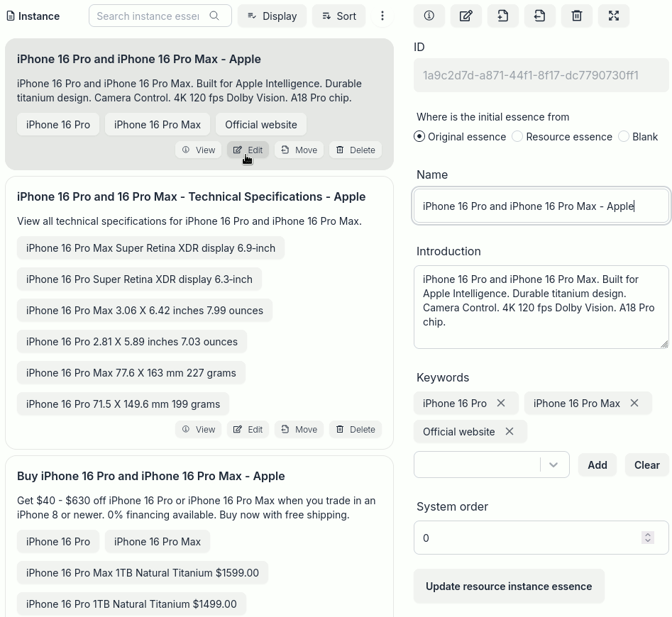
Task: Select the Resource essence radio button
Action: tap(517, 137)
